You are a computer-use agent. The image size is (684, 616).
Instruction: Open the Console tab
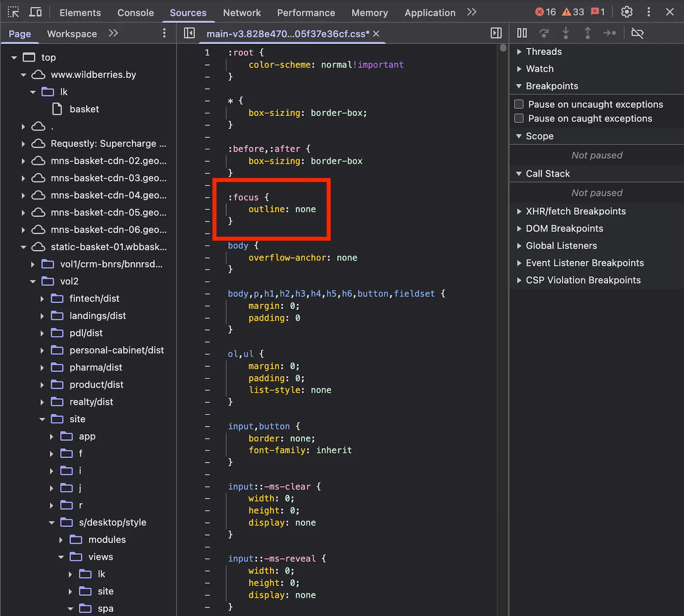click(135, 13)
